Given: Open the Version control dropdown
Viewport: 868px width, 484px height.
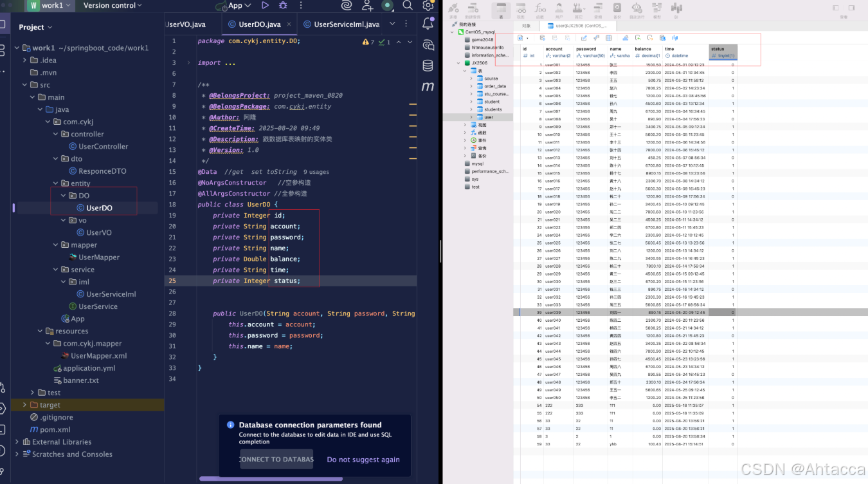Looking at the screenshot, I should (113, 5).
